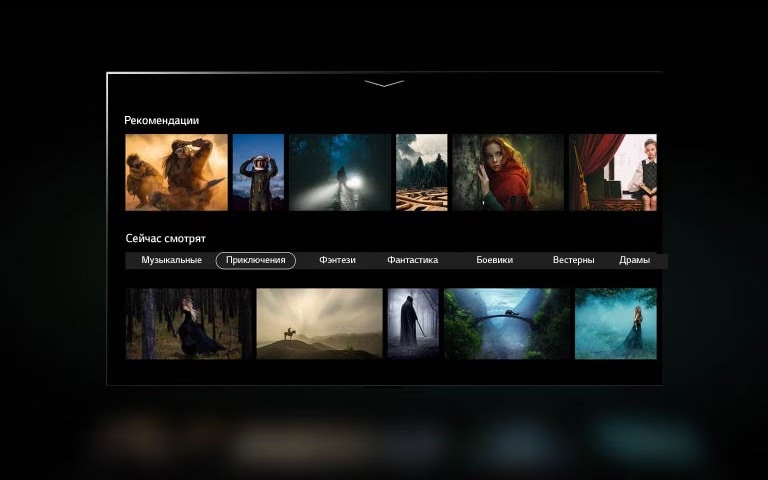768x480 pixels.
Task: Open the red-hooded woman thumbnail
Action: click(x=508, y=172)
